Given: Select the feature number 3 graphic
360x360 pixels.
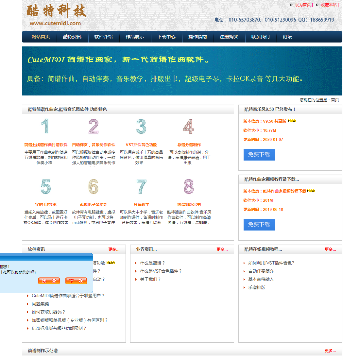Looking at the screenshot, I should (141, 127).
